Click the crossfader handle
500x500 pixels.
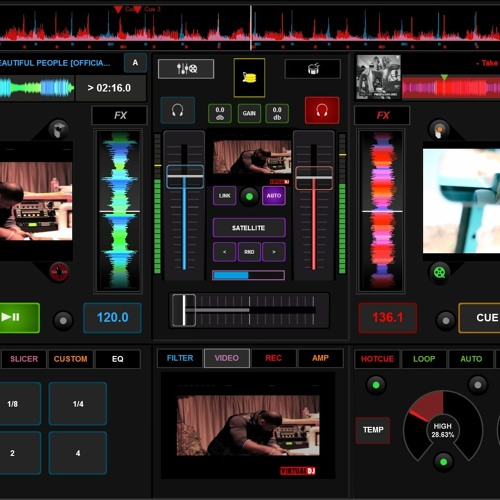click(184, 310)
